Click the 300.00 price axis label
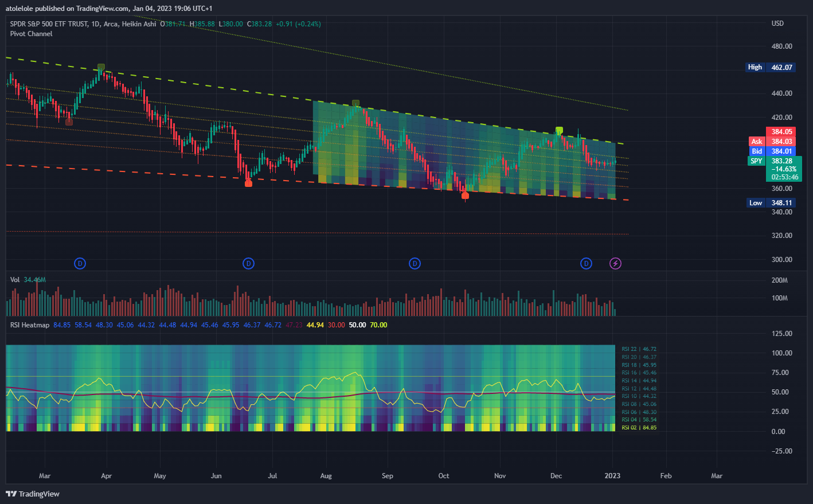Viewport: 813px width, 504px height. (782, 260)
